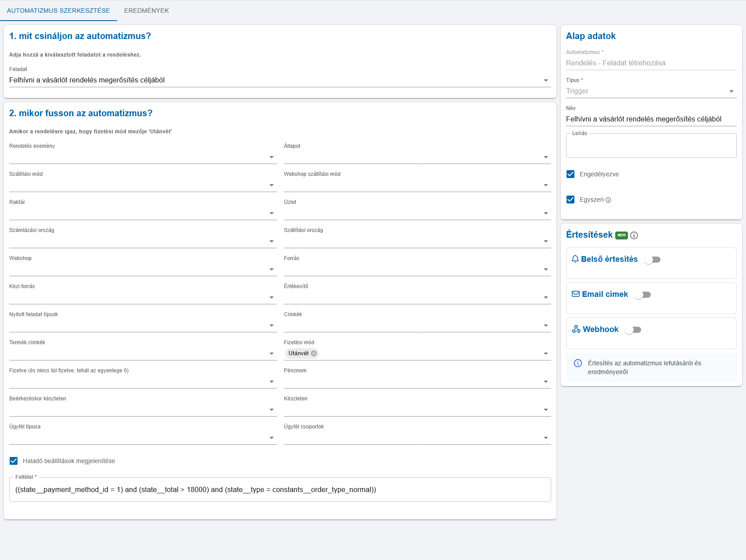The image size is (746, 560).
Task: Expand the Webshop szállítási mód dropdown
Action: point(417,185)
